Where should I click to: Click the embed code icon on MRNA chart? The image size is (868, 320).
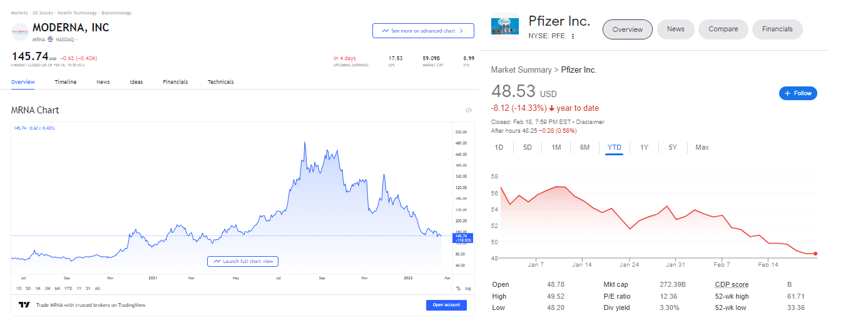468,110
